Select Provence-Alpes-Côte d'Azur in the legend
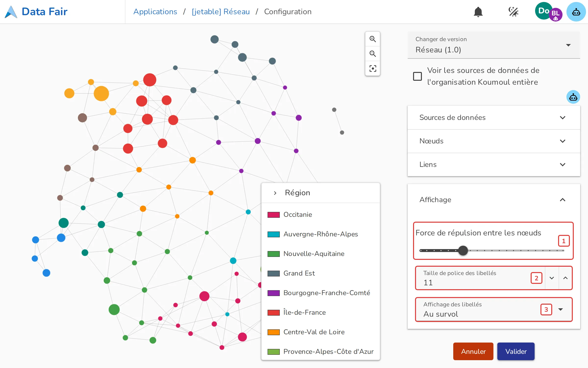The height and width of the screenshot is (368, 588). pos(328,352)
